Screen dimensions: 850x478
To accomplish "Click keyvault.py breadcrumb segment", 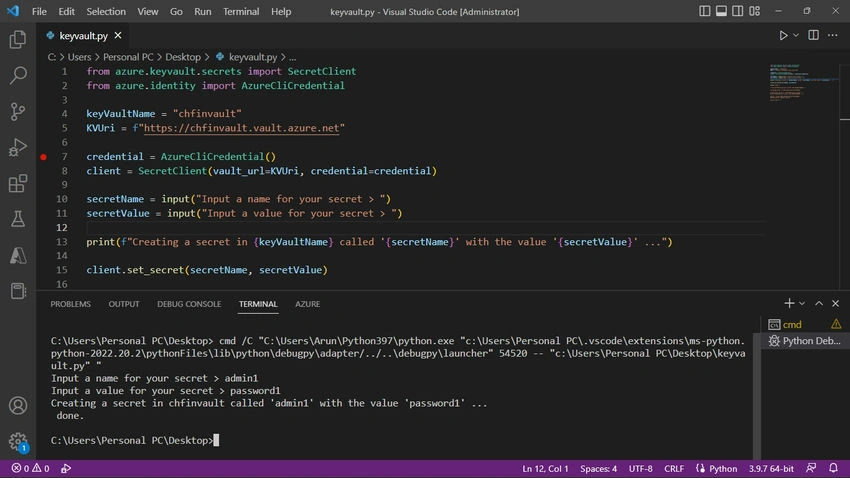I will pyautogui.click(x=247, y=57).
